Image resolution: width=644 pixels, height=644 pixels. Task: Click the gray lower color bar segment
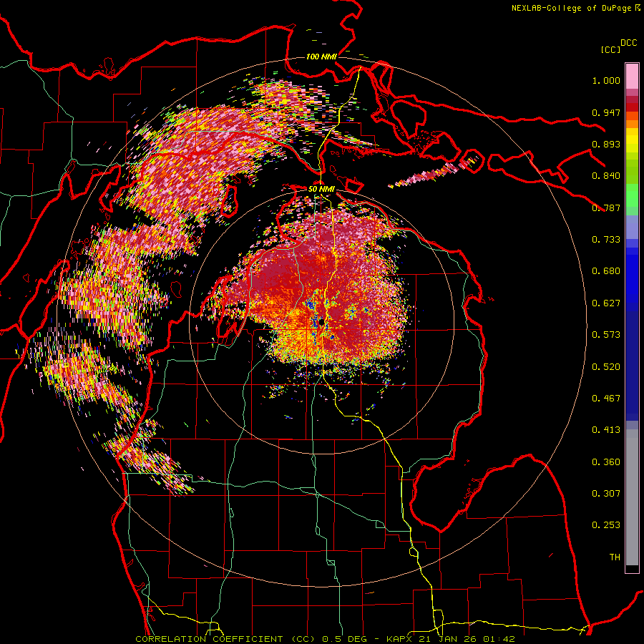coord(632,497)
